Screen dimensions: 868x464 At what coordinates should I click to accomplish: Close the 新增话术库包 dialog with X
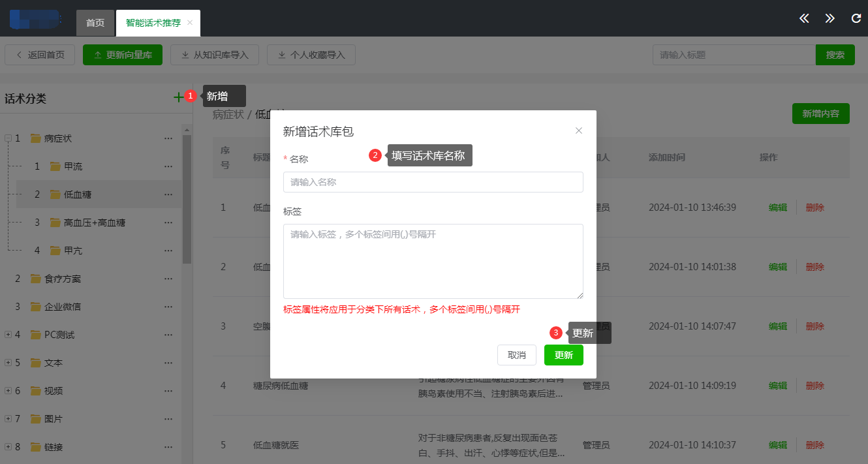click(578, 131)
